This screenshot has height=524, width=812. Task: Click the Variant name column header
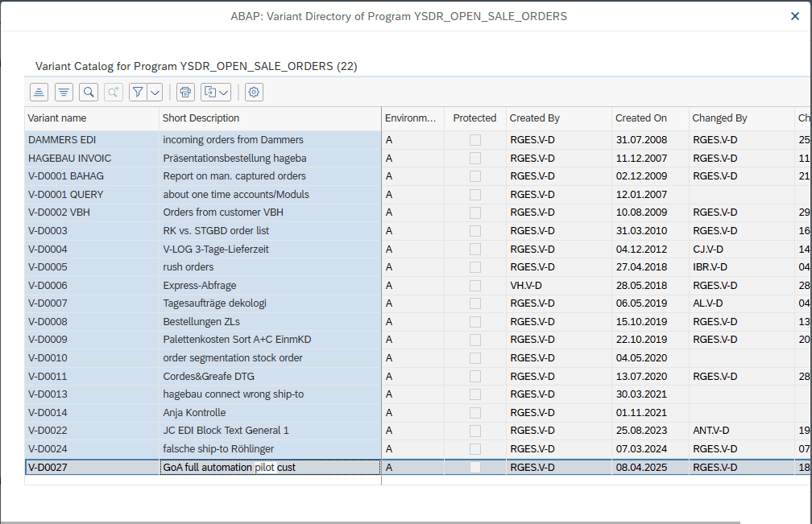pyautogui.click(x=92, y=118)
